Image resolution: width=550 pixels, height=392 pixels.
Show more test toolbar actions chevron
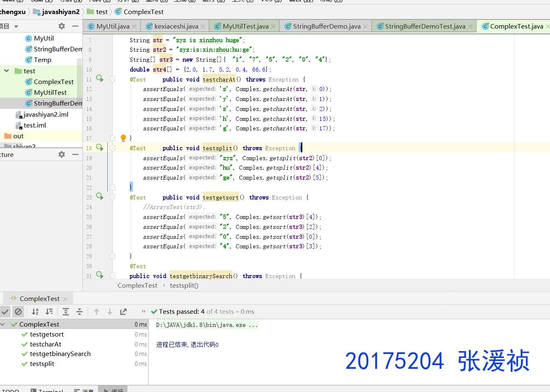(x=143, y=311)
